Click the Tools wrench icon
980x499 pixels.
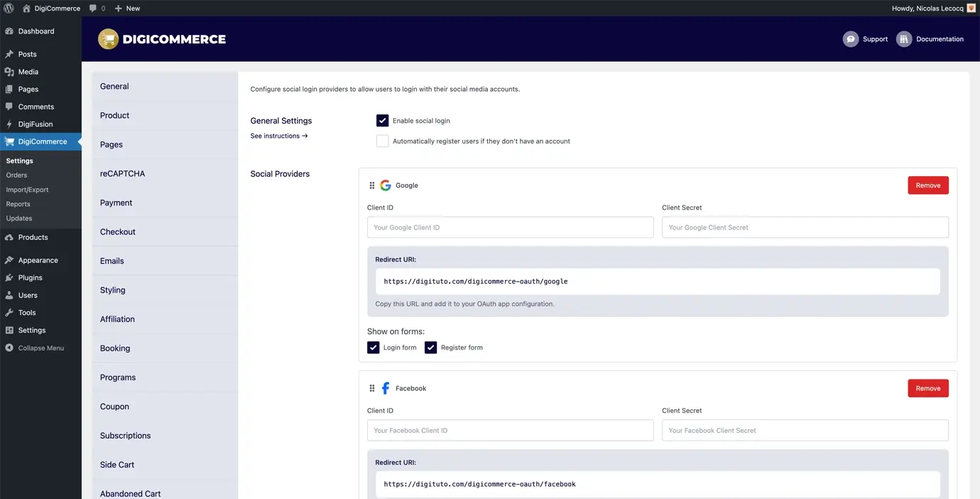point(9,313)
